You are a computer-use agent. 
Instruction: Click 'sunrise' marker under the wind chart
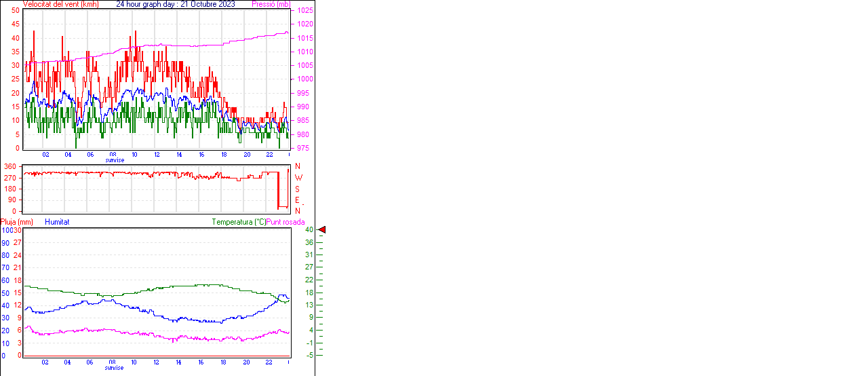114,160
